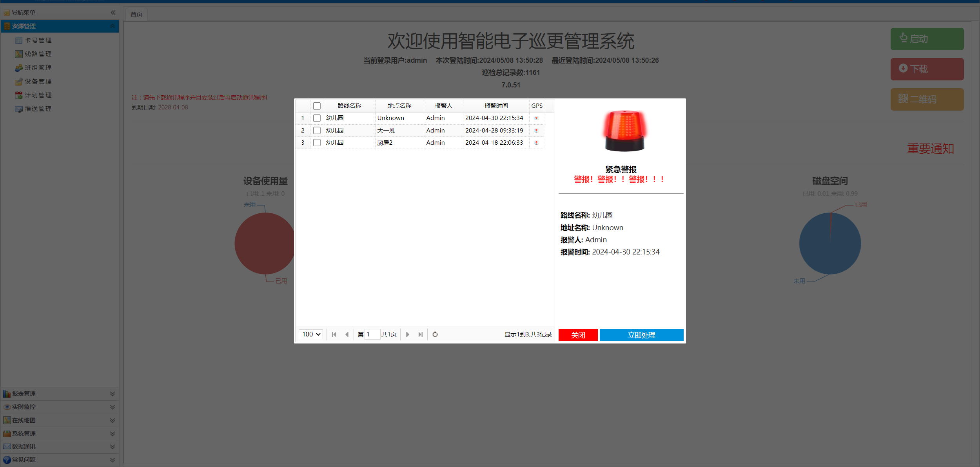This screenshot has height=467, width=980.
Task: Open 卡号管理 menu item
Action: [38, 40]
